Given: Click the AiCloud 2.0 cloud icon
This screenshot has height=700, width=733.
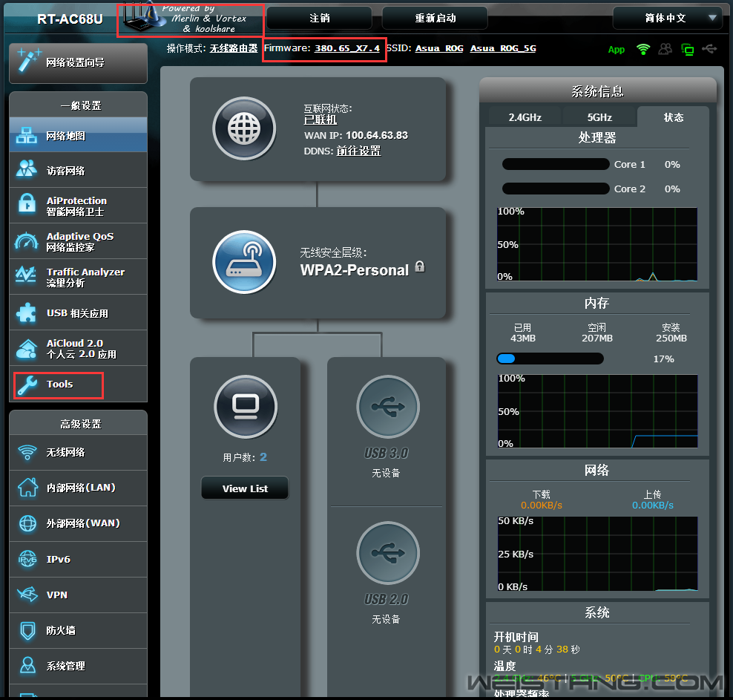Looking at the screenshot, I should [x=27, y=349].
